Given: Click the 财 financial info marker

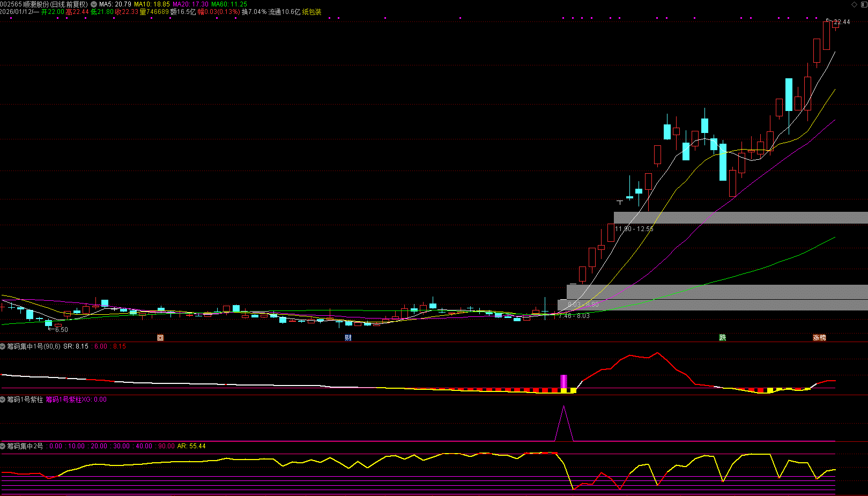Looking at the screenshot, I should pos(348,338).
